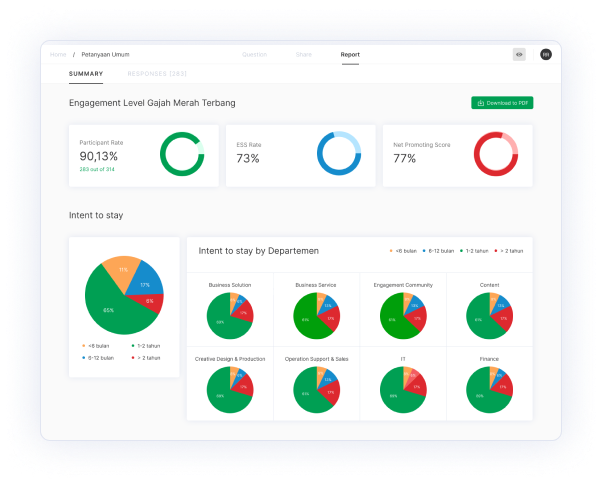The width and height of the screenshot is (602, 481).
Task: Click the 6-12 bulan legend under the large pie
Action: click(x=98, y=357)
